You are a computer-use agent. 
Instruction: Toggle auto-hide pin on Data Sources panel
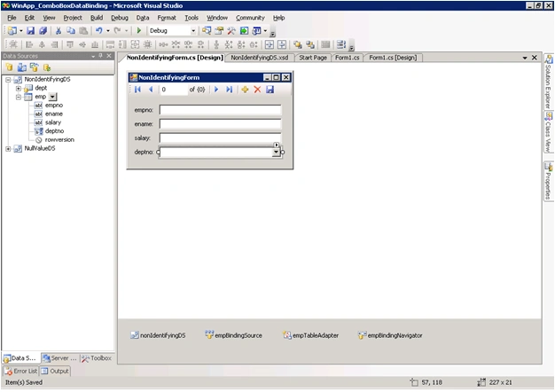[101, 56]
